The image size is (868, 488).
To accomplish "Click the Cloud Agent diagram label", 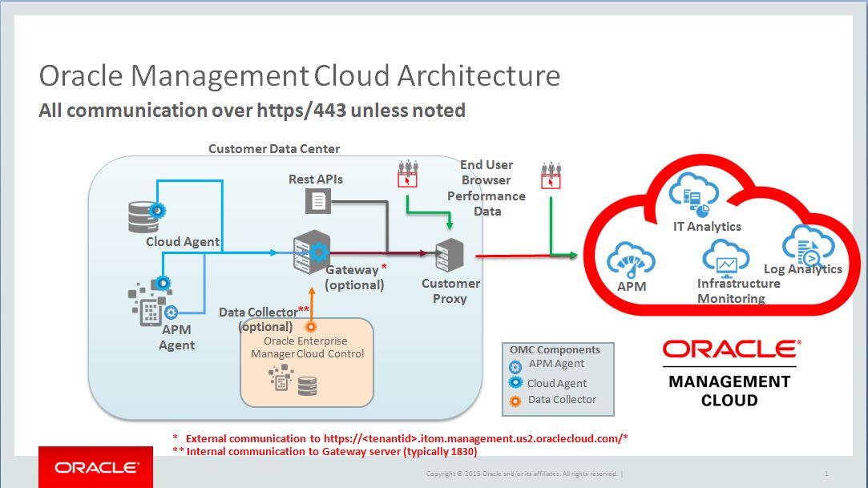I will (x=183, y=242).
